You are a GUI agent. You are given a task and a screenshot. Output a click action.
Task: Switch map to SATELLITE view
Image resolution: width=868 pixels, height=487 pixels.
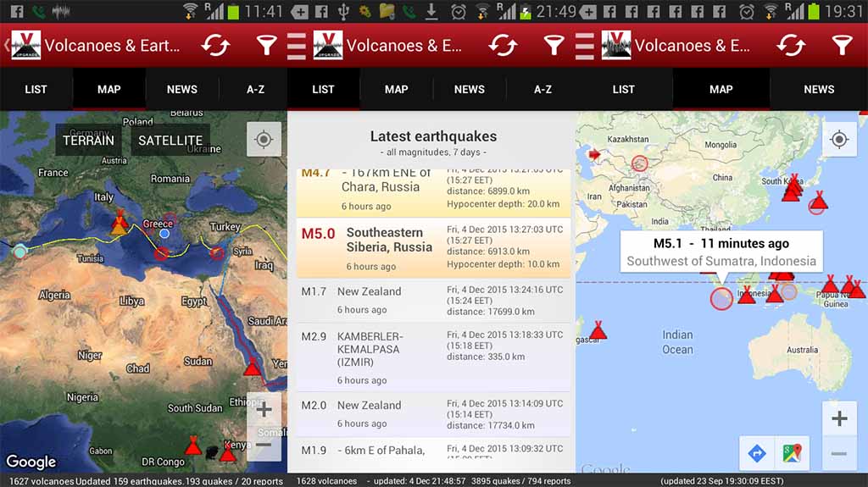pos(170,140)
